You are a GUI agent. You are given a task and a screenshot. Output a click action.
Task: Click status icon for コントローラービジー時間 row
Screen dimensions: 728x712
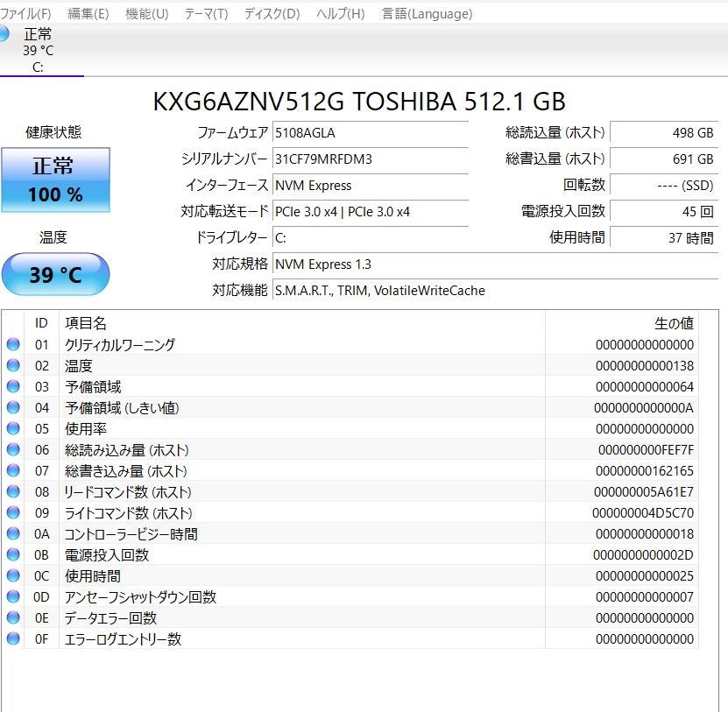point(13,533)
